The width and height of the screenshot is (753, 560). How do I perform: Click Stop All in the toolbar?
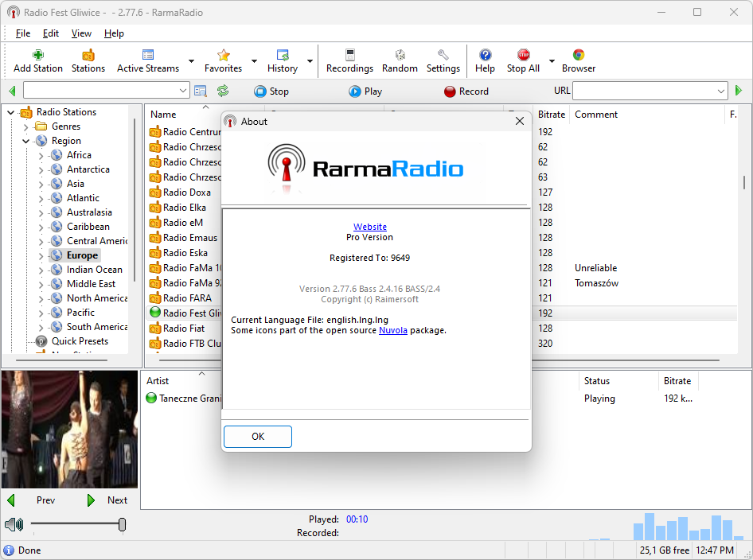(523, 61)
